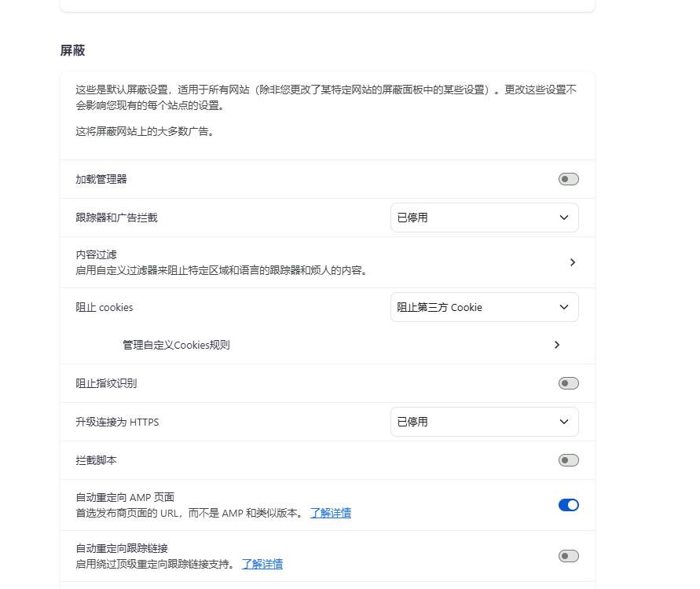Screen dimensions: 700x589
Task: Open the 升级连接为 HTTPS dropdown
Action: (485, 422)
